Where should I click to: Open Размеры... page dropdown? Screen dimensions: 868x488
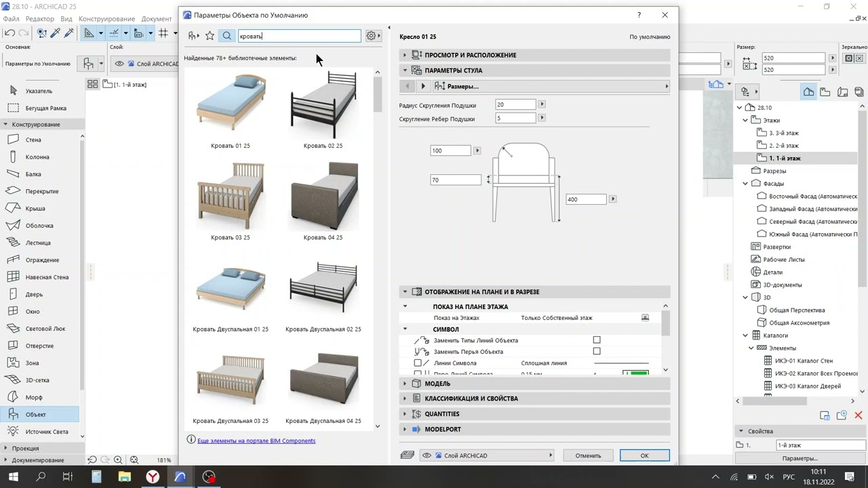point(551,86)
